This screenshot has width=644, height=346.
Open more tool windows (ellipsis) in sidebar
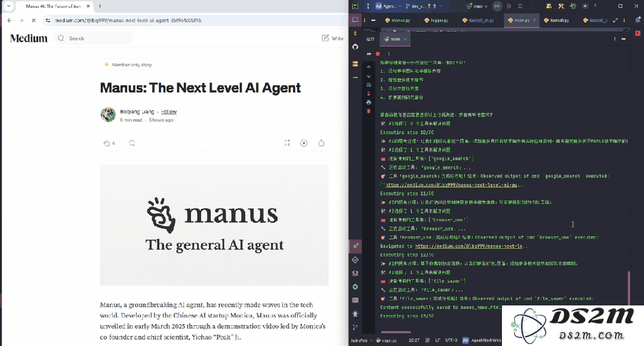coord(355,77)
